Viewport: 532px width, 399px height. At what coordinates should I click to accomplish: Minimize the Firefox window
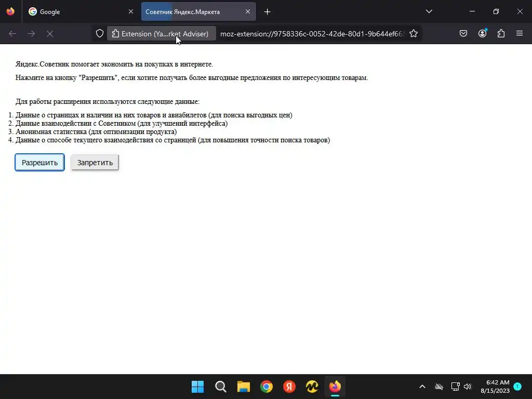pyautogui.click(x=472, y=11)
